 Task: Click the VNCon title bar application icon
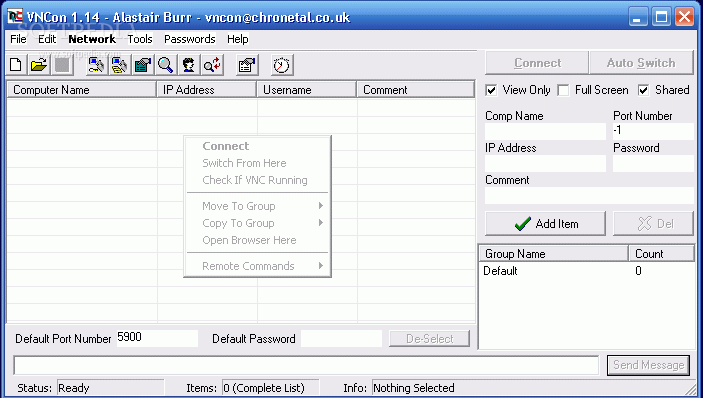tap(15, 16)
